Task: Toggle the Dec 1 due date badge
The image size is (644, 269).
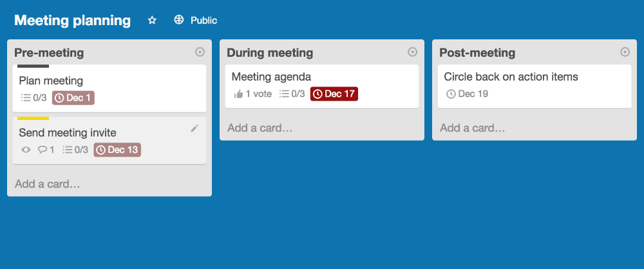Action: [73, 98]
